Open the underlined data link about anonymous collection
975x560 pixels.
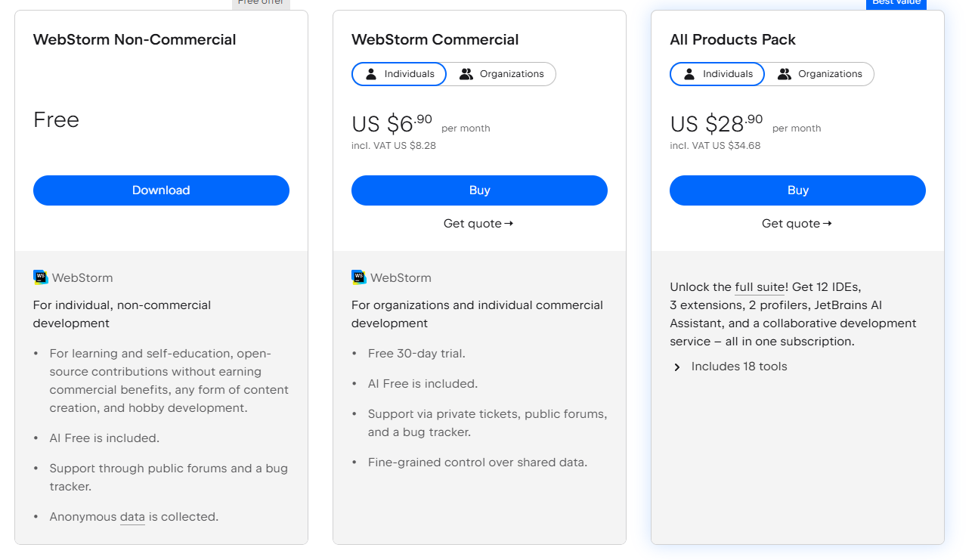pyautogui.click(x=132, y=517)
